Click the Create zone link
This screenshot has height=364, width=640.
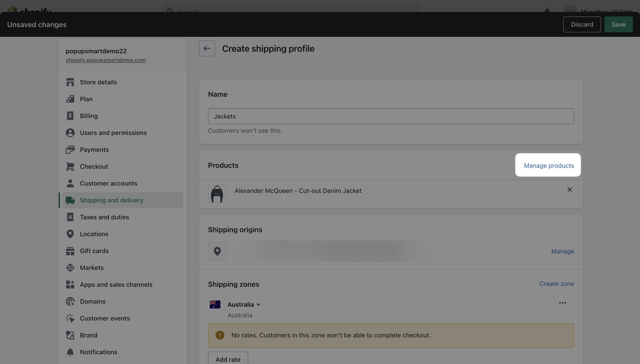(x=557, y=284)
